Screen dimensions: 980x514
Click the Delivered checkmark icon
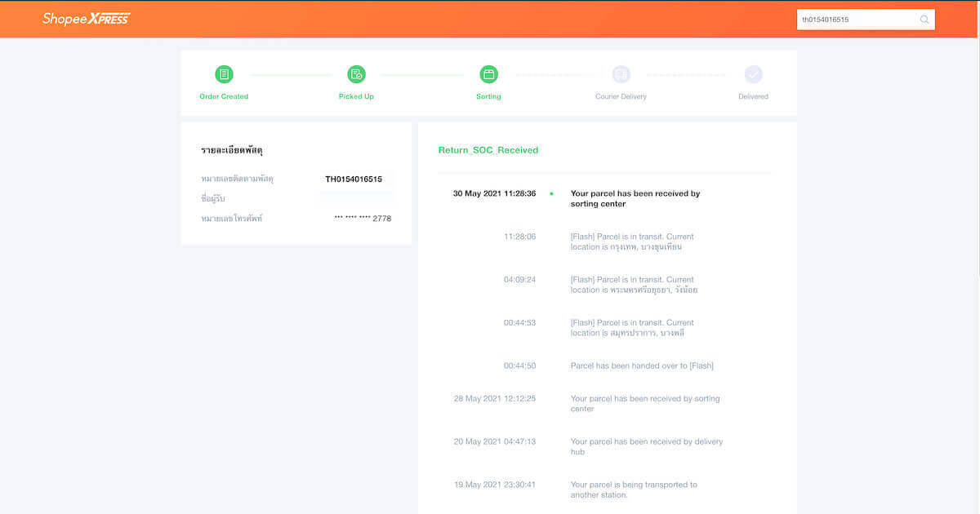click(753, 74)
